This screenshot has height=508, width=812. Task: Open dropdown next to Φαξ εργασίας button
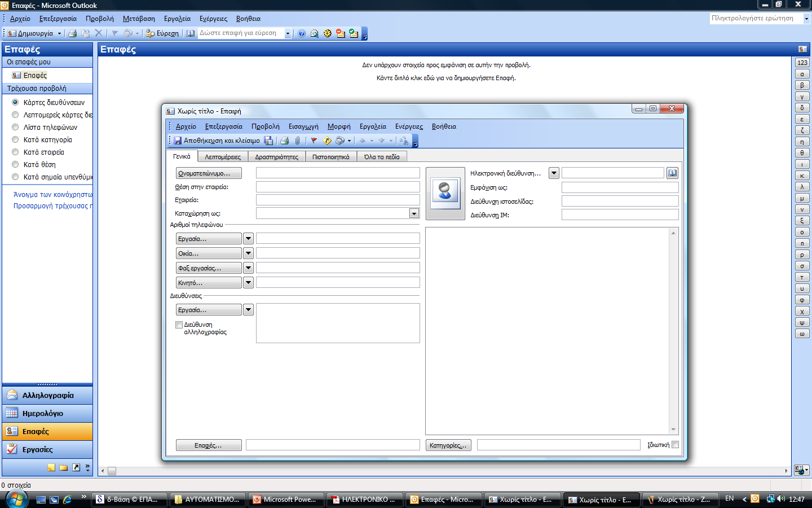(248, 268)
